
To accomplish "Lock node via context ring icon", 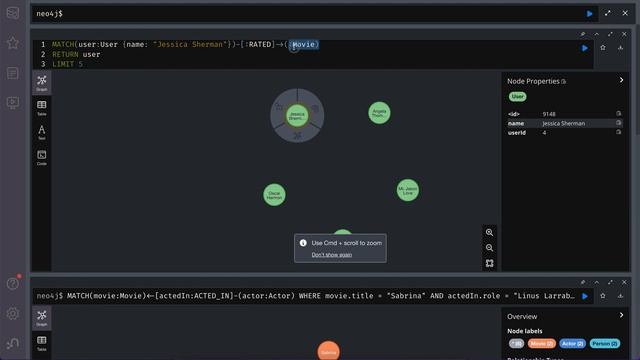I will coord(279,107).
